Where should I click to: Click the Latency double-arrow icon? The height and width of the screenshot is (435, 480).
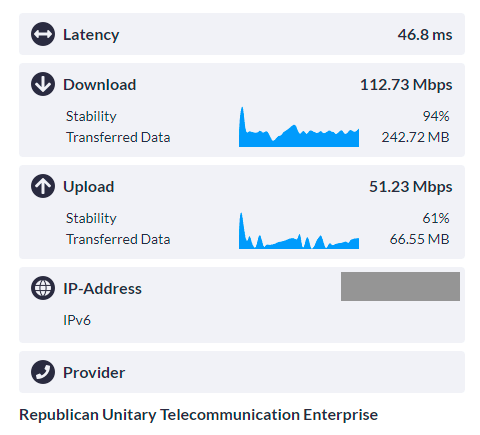pyautogui.click(x=43, y=34)
